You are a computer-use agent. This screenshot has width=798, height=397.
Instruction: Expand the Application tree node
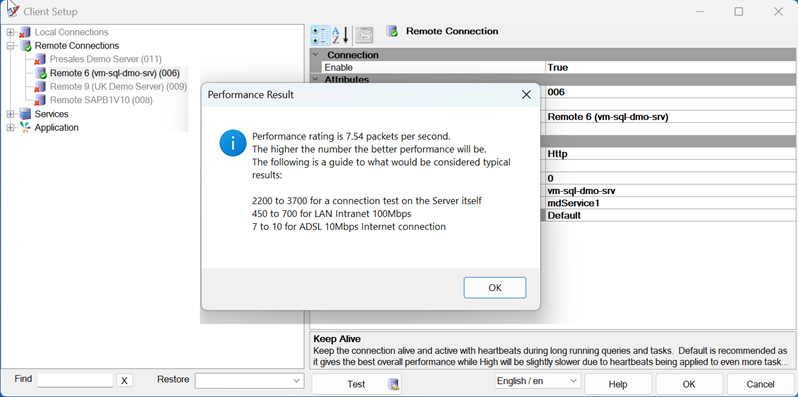(x=10, y=128)
